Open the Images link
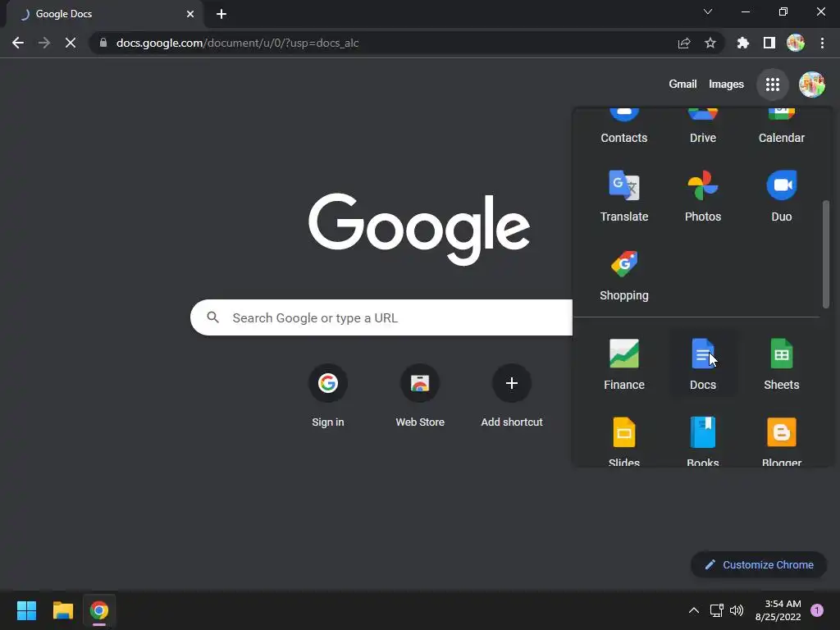840x630 pixels. tap(726, 84)
